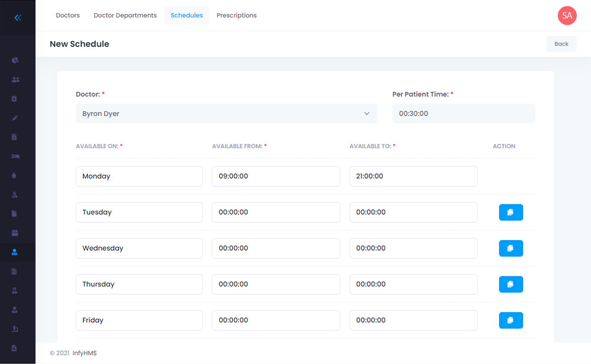The width and height of the screenshot is (591, 364).
Task: Click the Per Patient Time field
Action: [x=464, y=114]
